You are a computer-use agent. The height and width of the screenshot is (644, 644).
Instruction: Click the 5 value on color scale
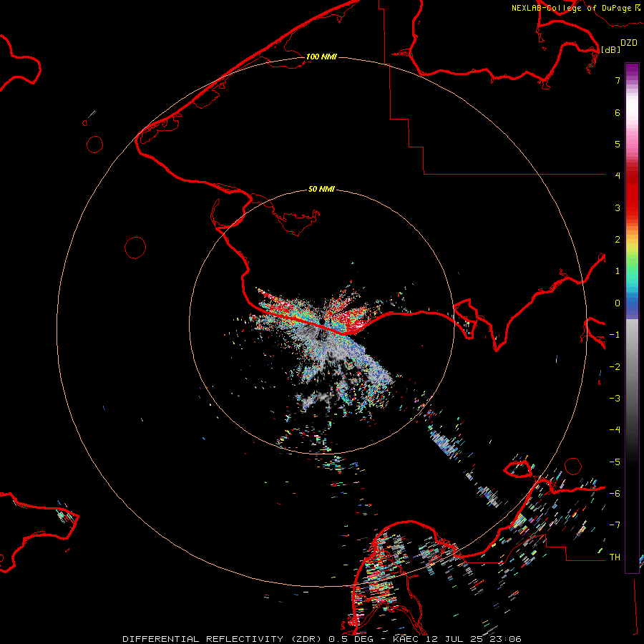click(x=618, y=144)
